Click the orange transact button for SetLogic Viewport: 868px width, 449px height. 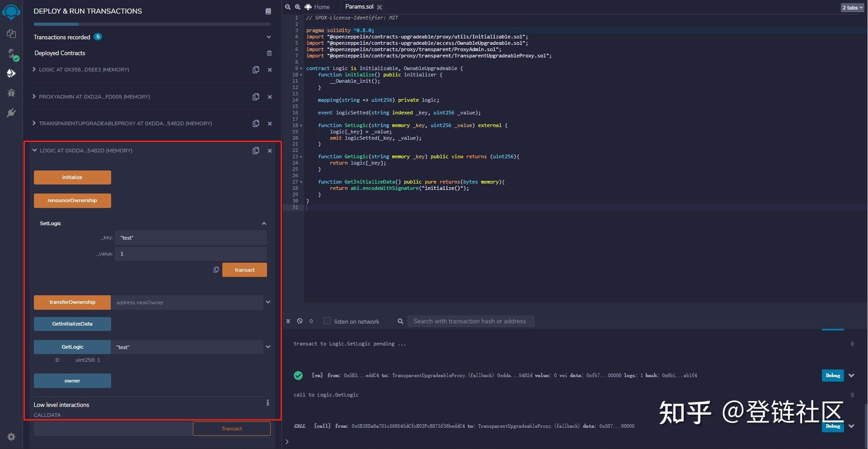click(x=244, y=270)
